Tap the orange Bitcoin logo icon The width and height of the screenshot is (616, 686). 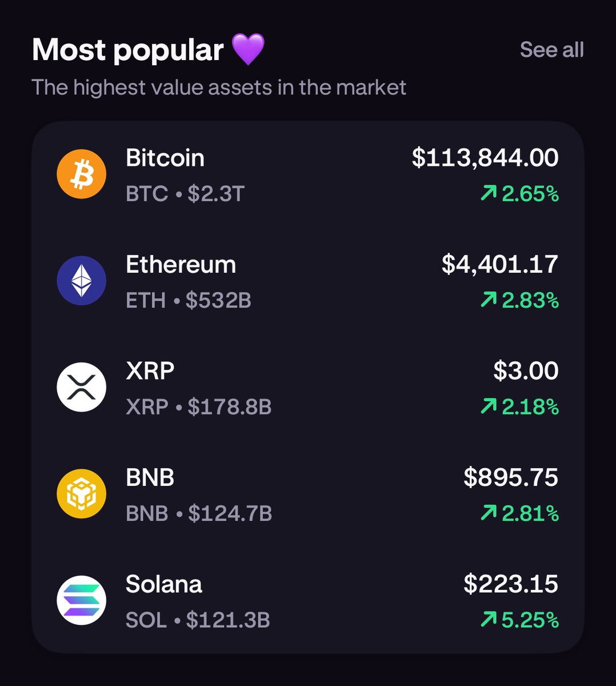point(82,174)
